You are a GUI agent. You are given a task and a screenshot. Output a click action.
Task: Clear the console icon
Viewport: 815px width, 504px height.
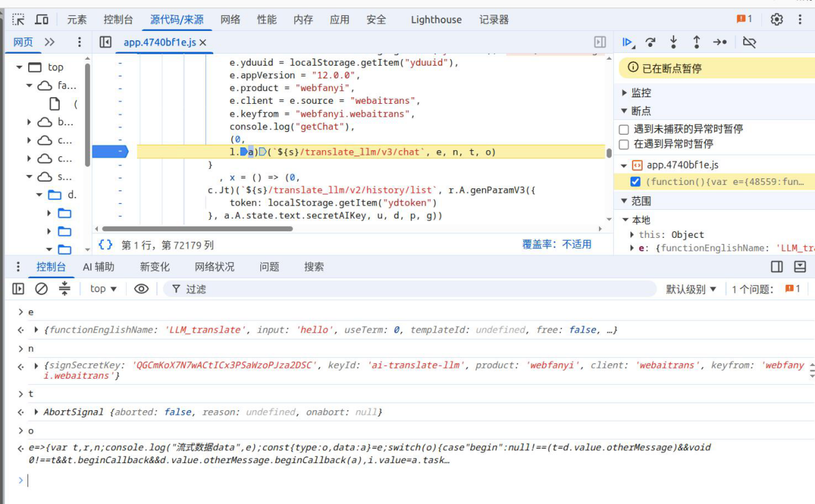pyautogui.click(x=42, y=289)
